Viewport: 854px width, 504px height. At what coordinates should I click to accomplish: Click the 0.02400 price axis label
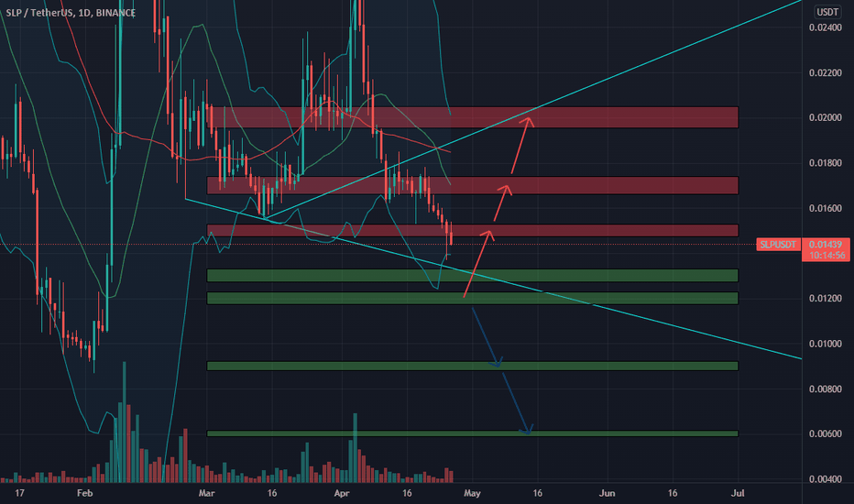[826, 27]
